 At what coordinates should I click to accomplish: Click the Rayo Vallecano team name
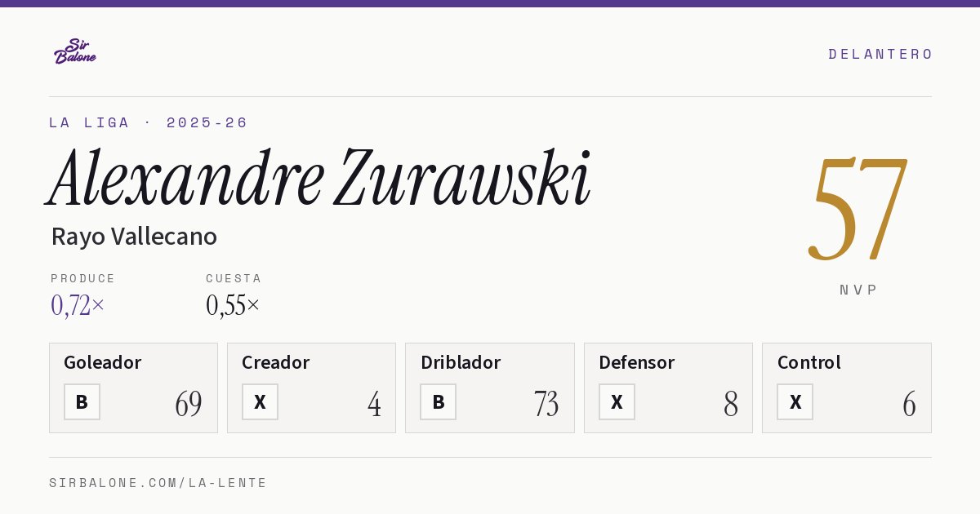[134, 237]
